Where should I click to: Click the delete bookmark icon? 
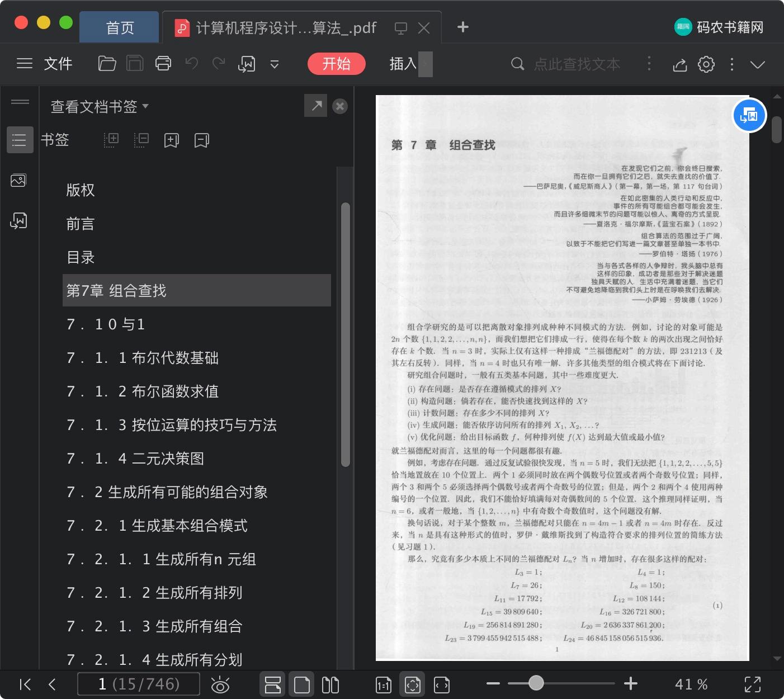(202, 140)
